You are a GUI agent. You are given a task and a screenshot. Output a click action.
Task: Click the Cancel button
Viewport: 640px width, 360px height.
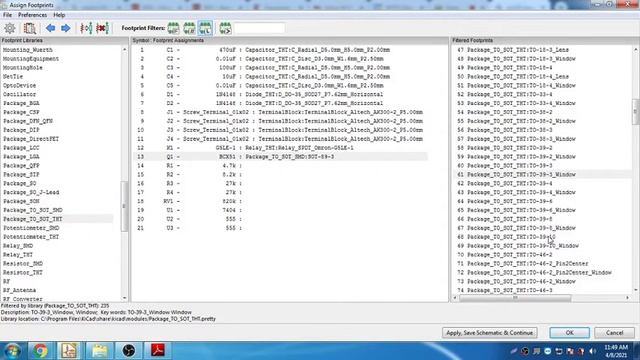(614, 333)
